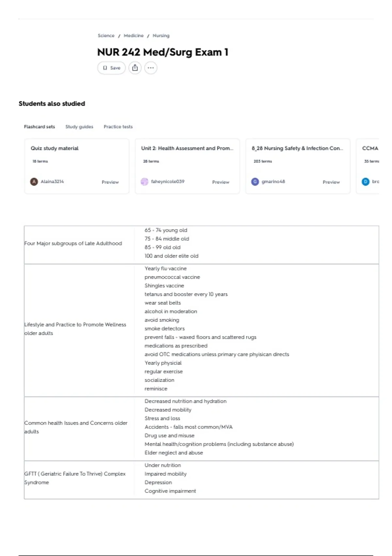The image size is (392, 556).
Task: Preview Unit 2 Health Assessment set
Action: tap(221, 182)
